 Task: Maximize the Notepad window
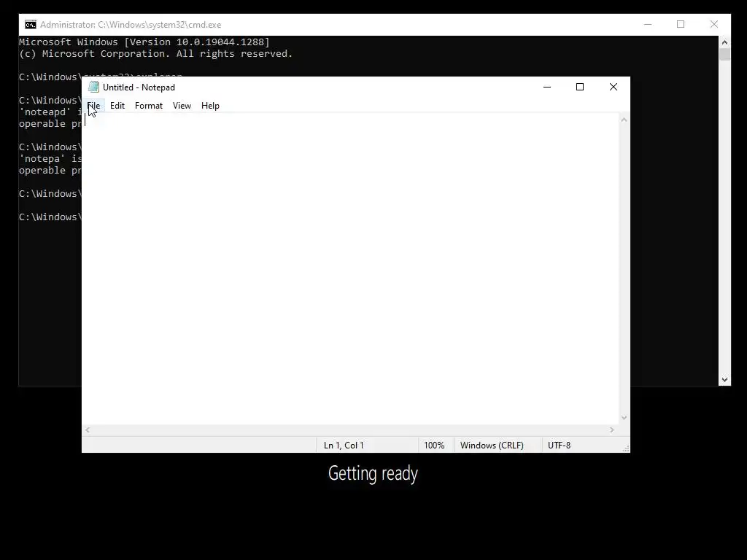(x=580, y=87)
